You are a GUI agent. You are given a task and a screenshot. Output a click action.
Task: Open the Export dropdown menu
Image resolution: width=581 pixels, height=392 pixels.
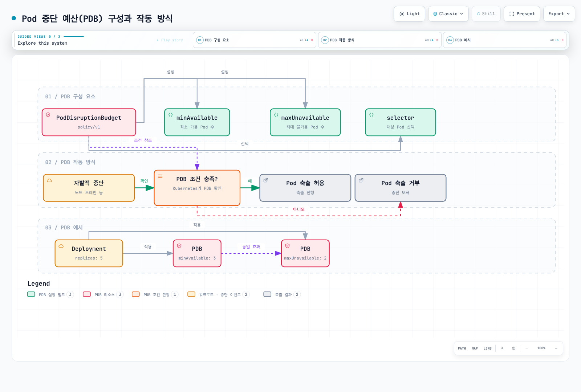pyautogui.click(x=559, y=14)
